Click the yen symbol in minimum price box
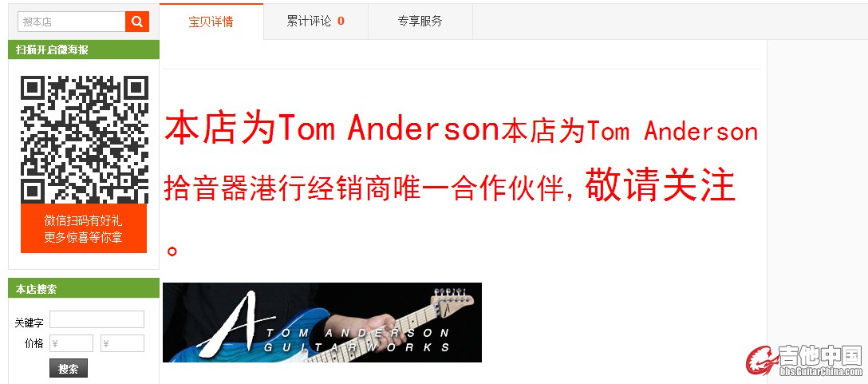The width and height of the screenshot is (868, 384). [x=54, y=344]
